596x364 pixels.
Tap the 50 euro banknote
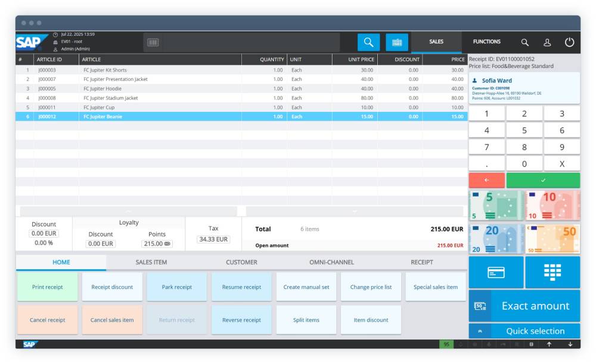(552, 239)
